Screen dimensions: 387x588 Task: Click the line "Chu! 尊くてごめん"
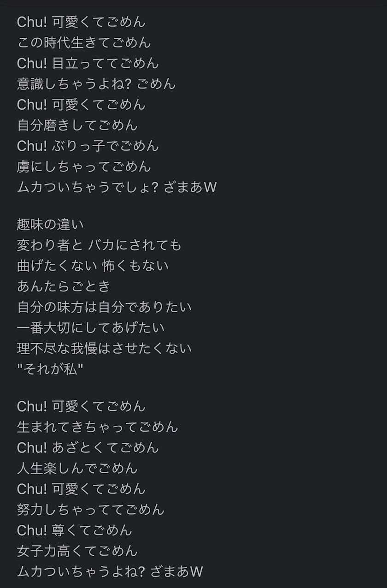[74, 530]
